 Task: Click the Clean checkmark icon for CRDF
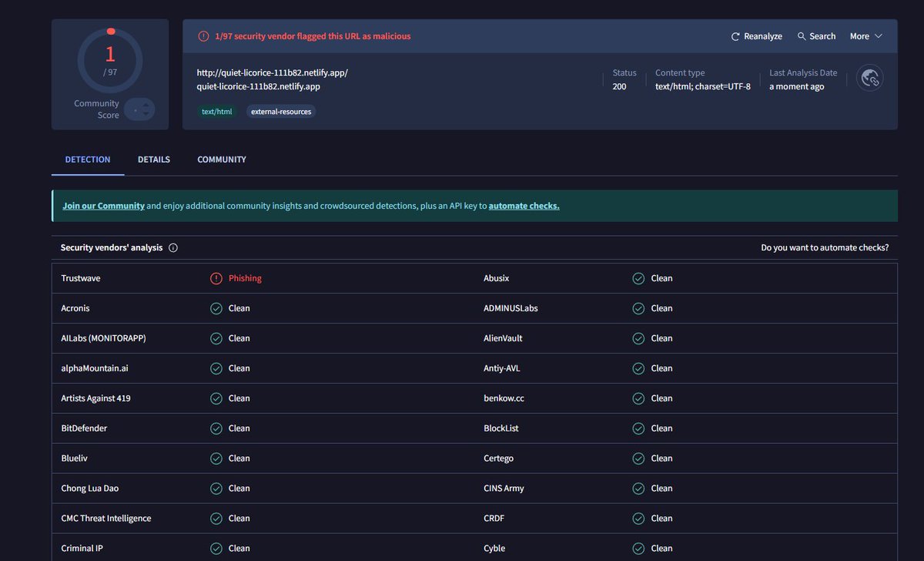pos(638,519)
